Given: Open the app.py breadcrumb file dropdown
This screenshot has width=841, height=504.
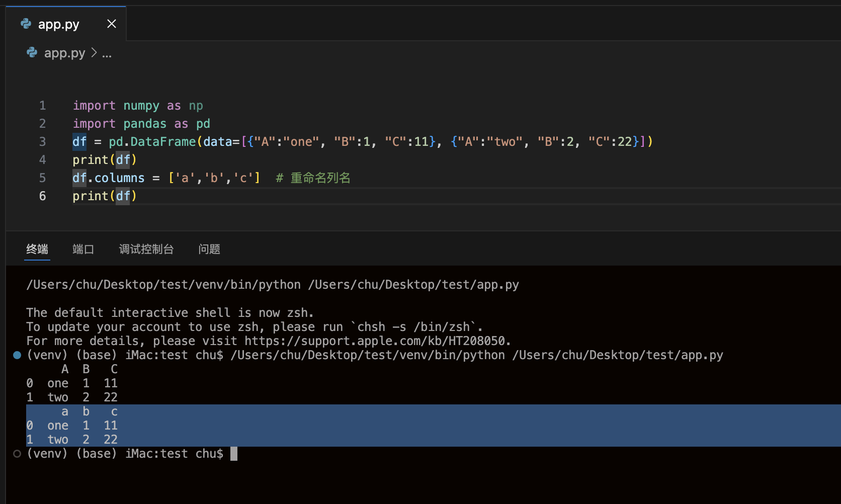Looking at the screenshot, I should pyautogui.click(x=64, y=53).
